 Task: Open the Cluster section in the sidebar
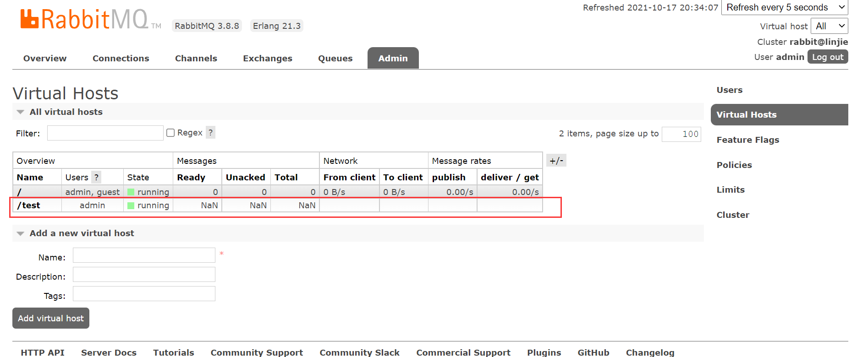733,215
